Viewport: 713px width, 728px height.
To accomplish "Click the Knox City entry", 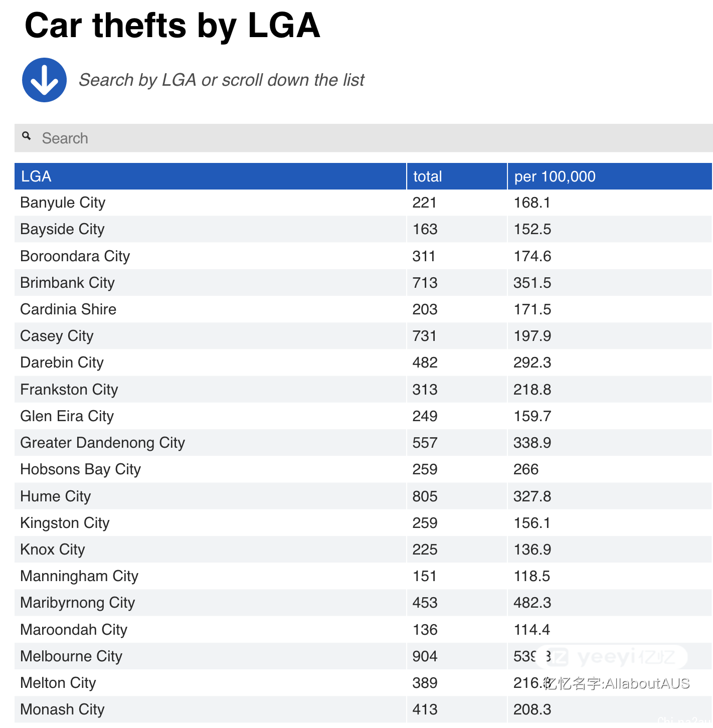I will (53, 550).
